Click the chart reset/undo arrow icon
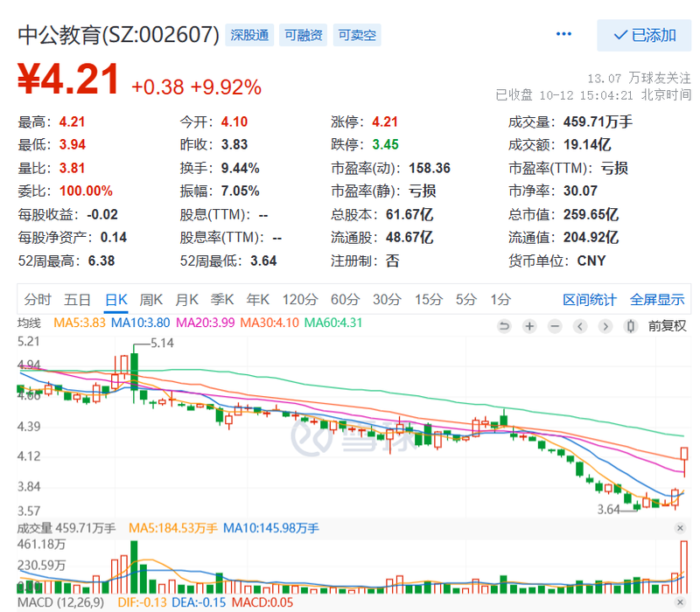Image resolution: width=700 pixels, height=612 pixels. pos(504,326)
